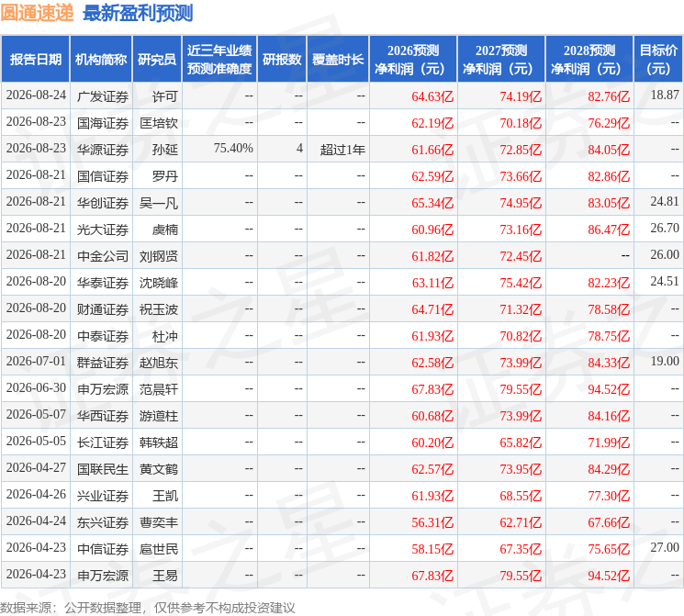Image resolution: width=684 pixels, height=616 pixels.
Task: Click the 数据来源 footer note
Action: (148, 608)
